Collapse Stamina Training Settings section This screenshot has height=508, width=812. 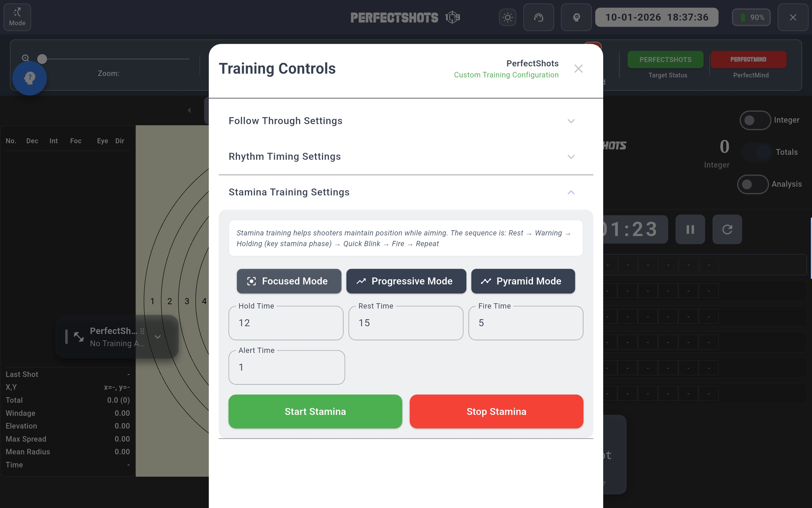pos(571,192)
